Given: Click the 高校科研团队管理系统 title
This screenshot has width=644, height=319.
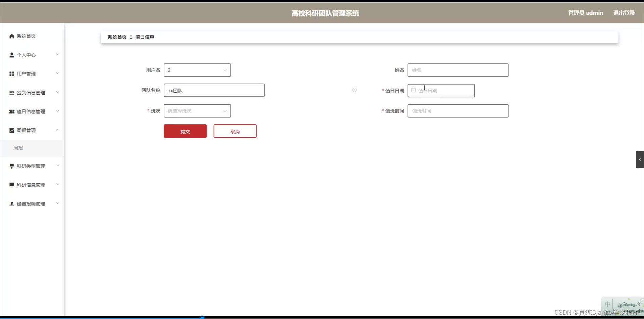Looking at the screenshot, I should (x=325, y=13).
